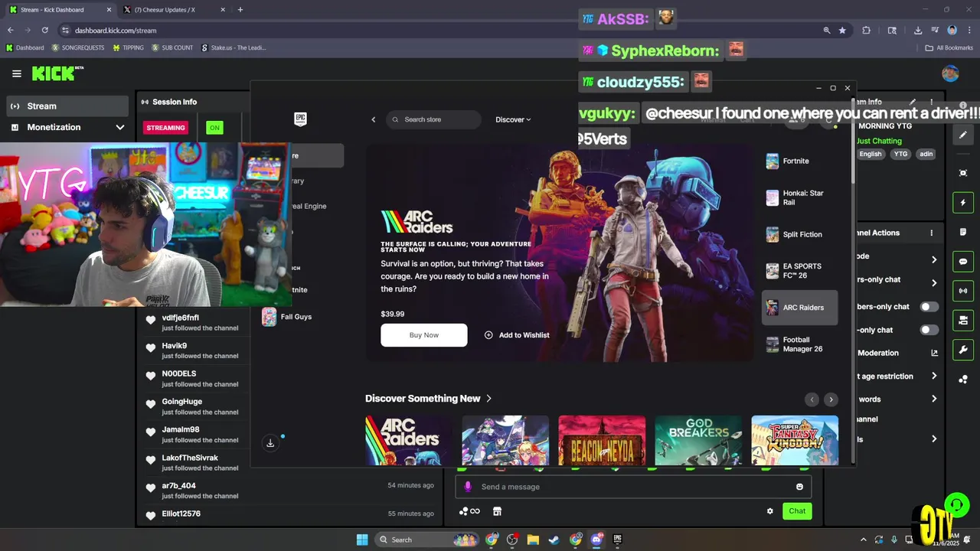Click the Windows taskbar Search box
Viewport: 980px width, 551px height.
[x=429, y=540]
